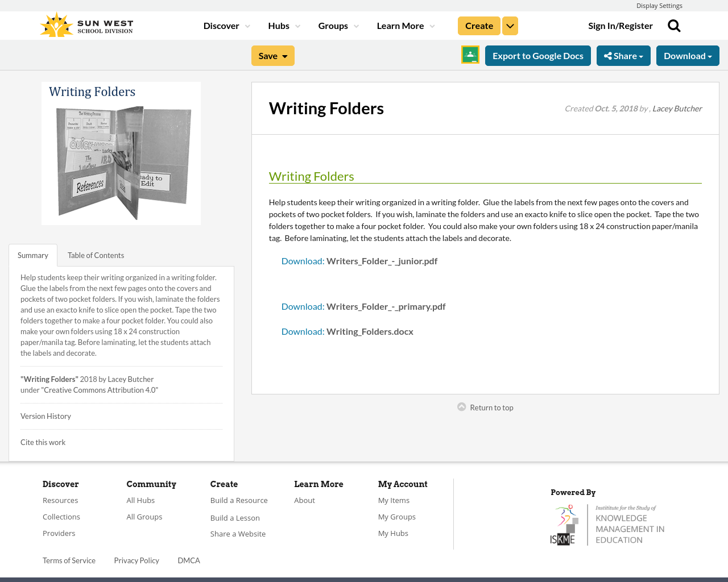Click Sign In/Register
Screen dimensions: 728x582
click(x=621, y=24)
